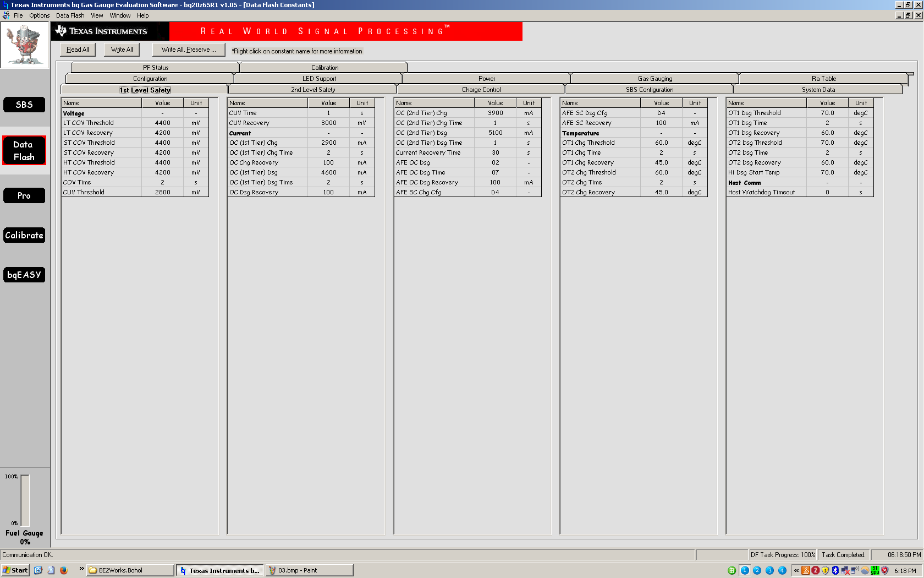Open the File menu
The image size is (924, 578).
click(x=18, y=15)
